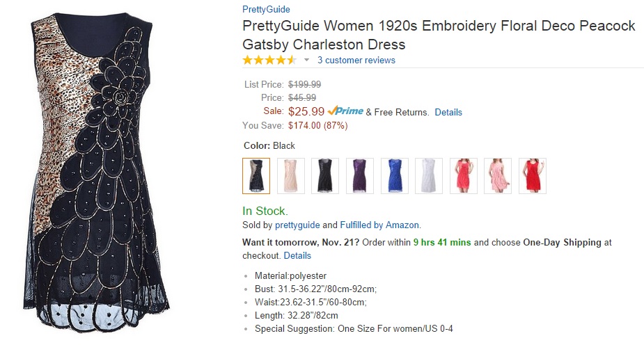Open the Fulfilled by Amazon link
The image size is (644, 345).
coord(379,225)
